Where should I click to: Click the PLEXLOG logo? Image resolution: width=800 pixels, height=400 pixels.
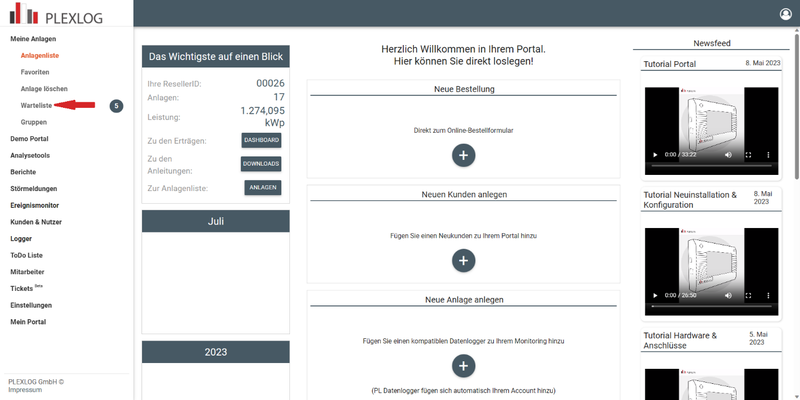(x=56, y=13)
